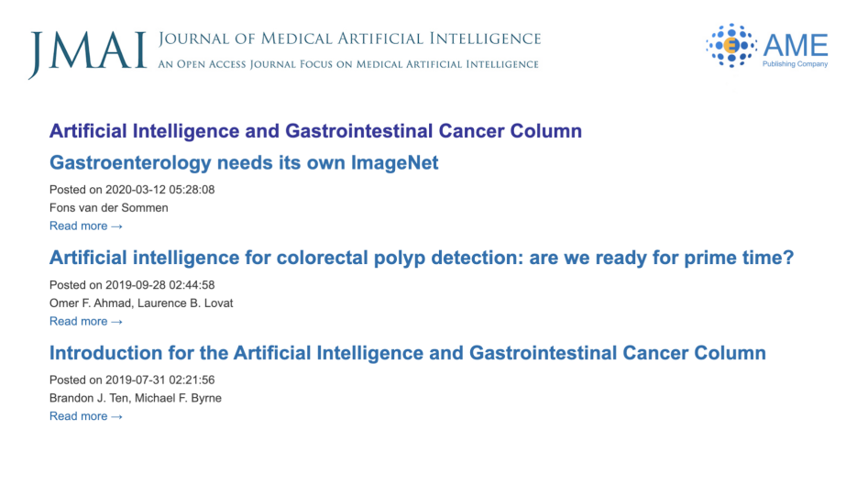Click the JMAI journal logo
Screen dimensions: 868x485
tap(87, 54)
